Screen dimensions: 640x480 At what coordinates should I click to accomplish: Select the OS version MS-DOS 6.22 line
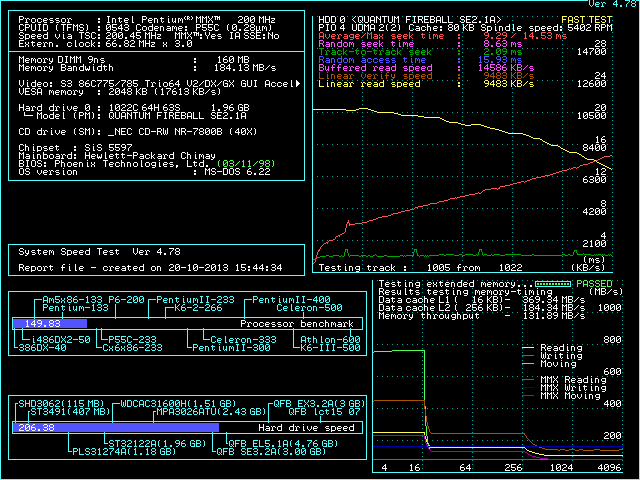144,172
